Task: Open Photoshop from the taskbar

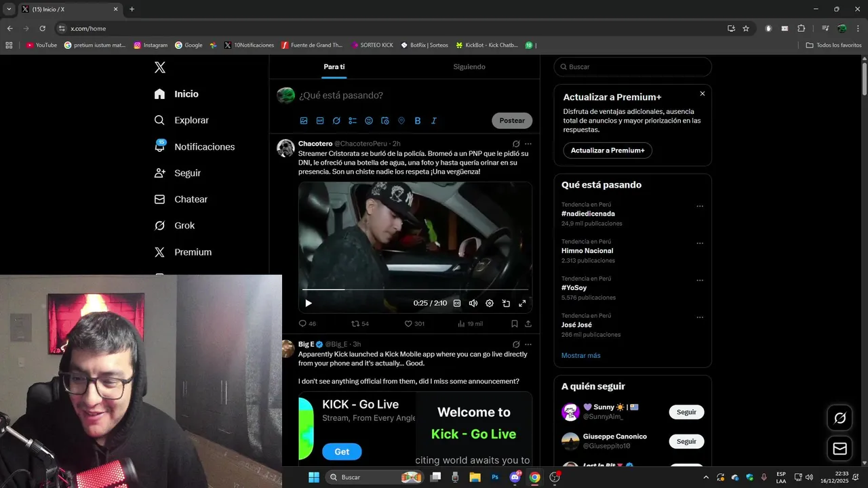Action: point(495,477)
